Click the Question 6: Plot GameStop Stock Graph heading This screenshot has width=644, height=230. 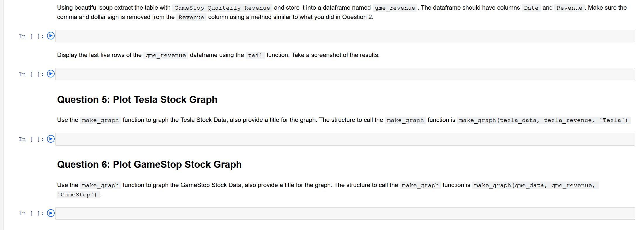tap(149, 165)
